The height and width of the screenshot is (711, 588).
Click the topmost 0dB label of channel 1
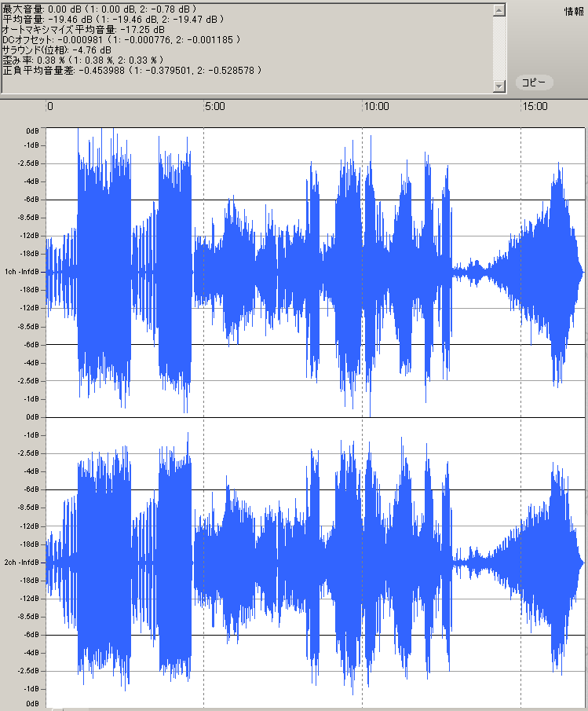coord(32,131)
